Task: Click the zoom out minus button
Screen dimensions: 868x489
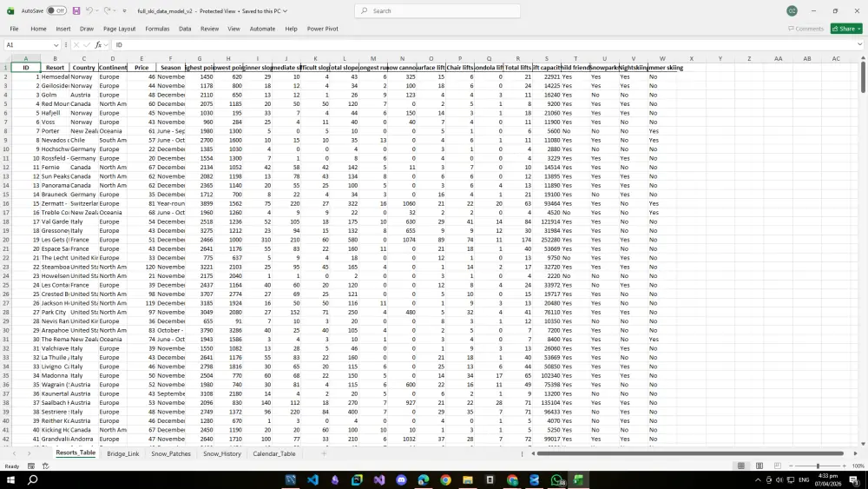Action: click(x=791, y=466)
